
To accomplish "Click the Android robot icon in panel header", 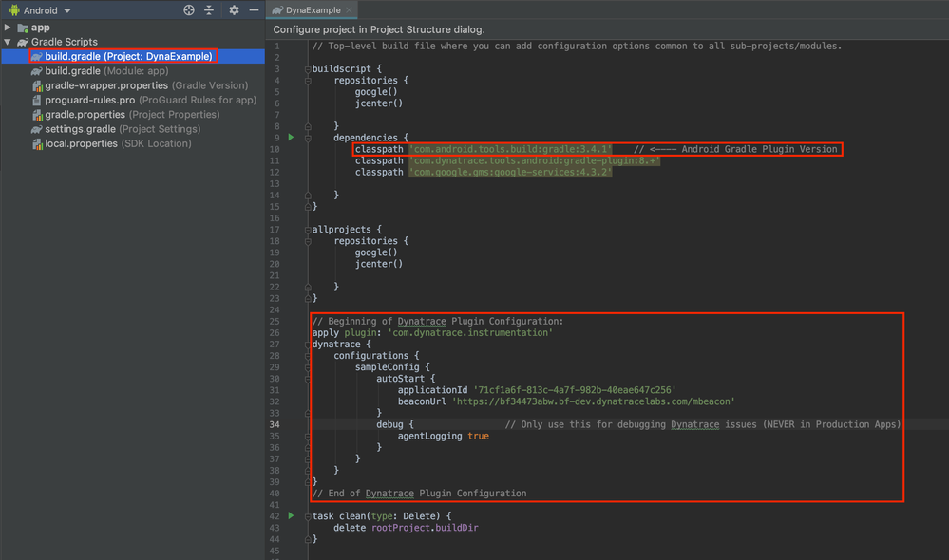I will 12,10.
